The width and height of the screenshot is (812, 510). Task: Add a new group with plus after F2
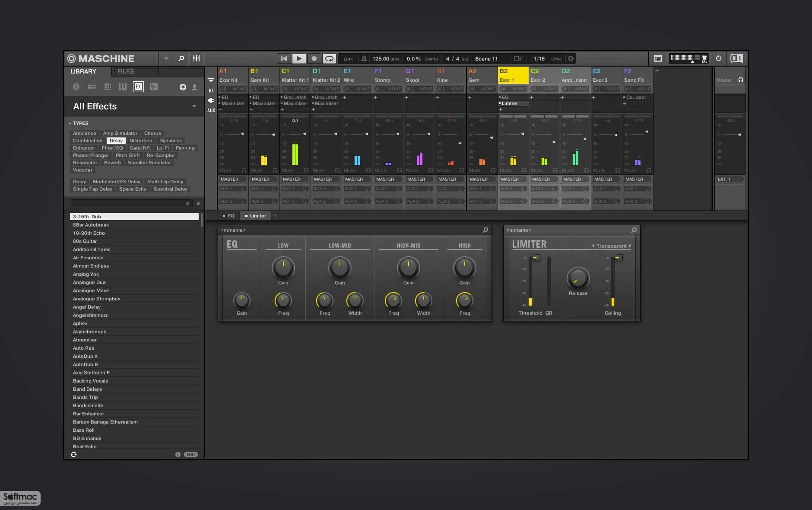[657, 71]
